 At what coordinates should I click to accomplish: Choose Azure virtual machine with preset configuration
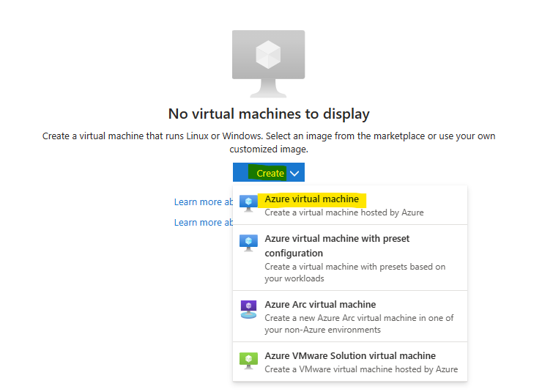click(350, 258)
